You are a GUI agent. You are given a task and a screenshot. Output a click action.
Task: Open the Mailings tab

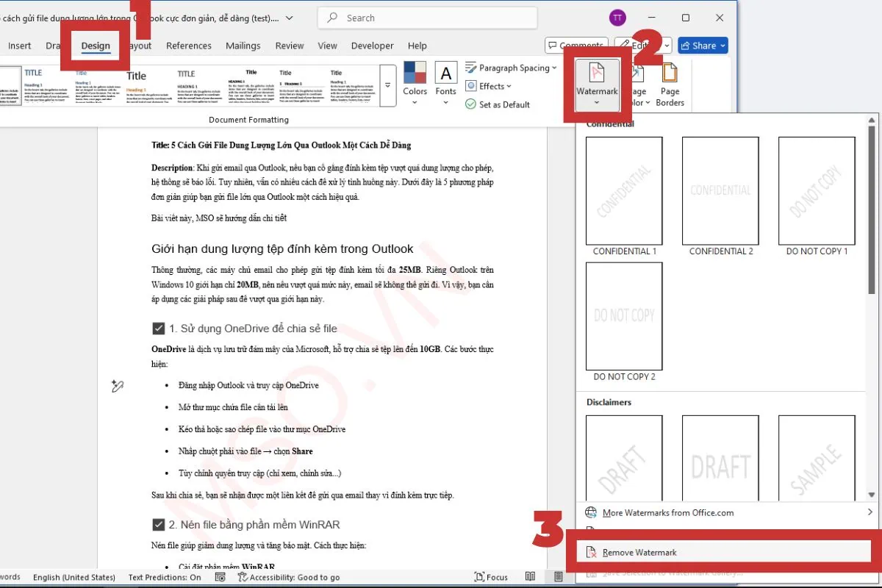[243, 45]
